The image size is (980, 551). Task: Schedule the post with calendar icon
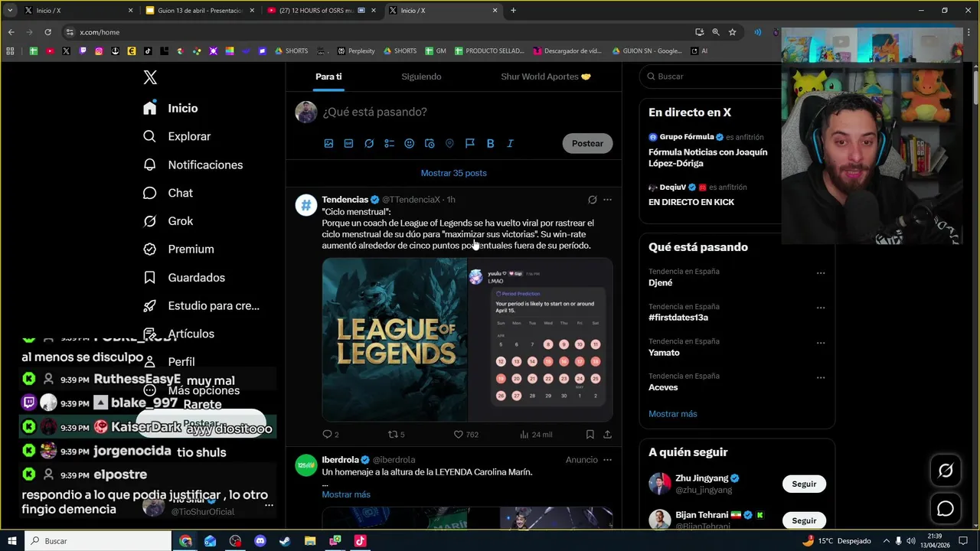coord(430,143)
